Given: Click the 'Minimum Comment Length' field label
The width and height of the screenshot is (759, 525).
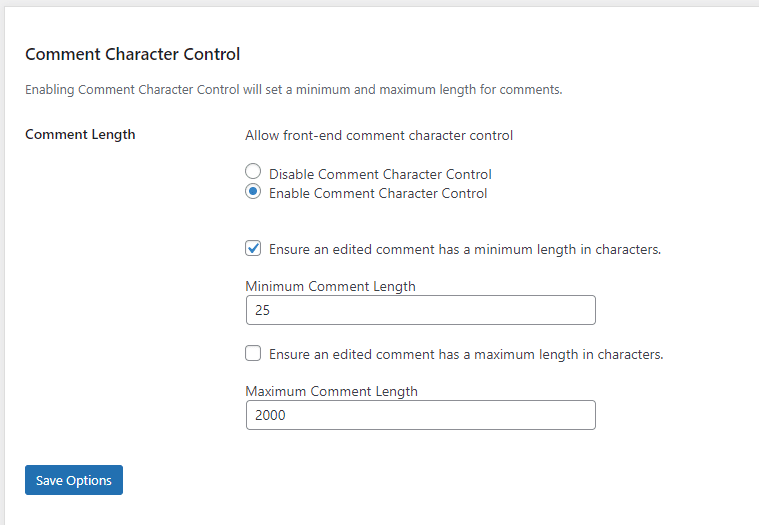Looking at the screenshot, I should [330, 286].
